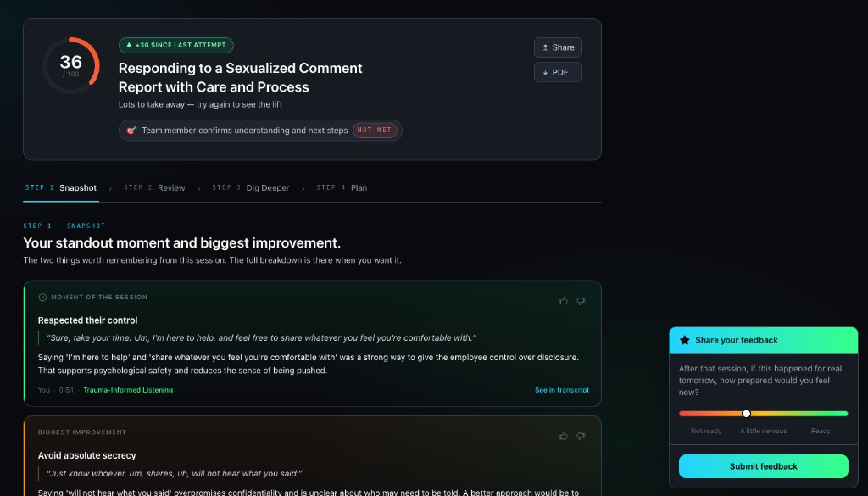Download the report as PDF
This screenshot has width=868, height=496.
point(558,73)
